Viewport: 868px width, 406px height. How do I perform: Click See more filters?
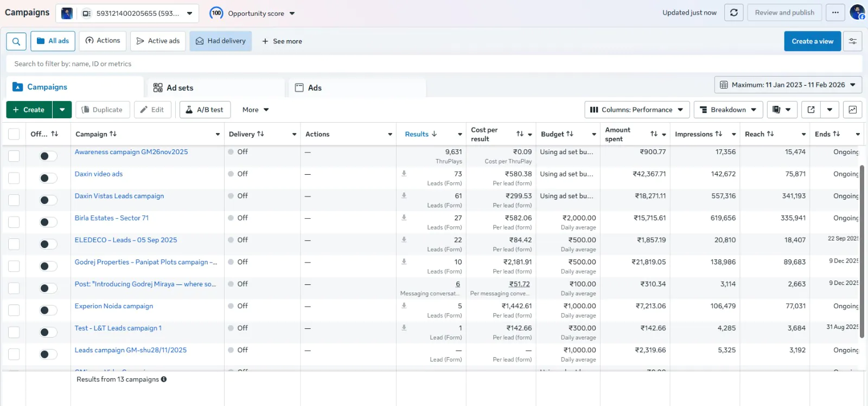click(x=282, y=41)
